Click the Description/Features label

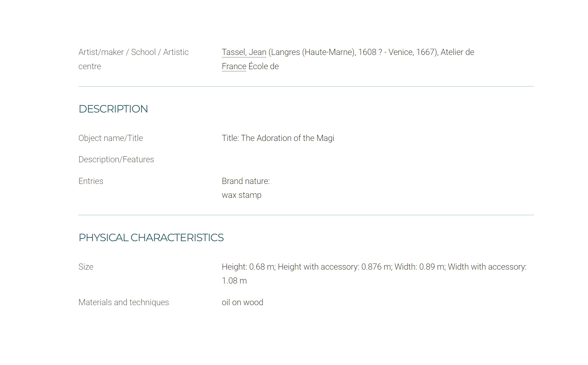click(x=116, y=159)
